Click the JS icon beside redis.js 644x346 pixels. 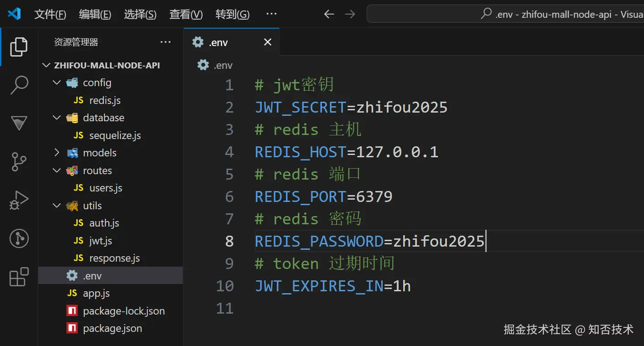[78, 100]
